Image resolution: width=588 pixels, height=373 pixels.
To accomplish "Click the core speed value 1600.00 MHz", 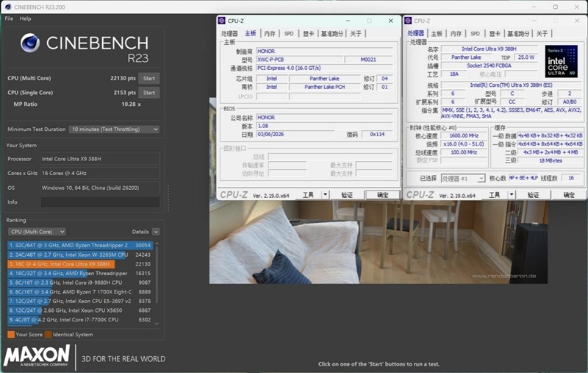I will point(464,136).
